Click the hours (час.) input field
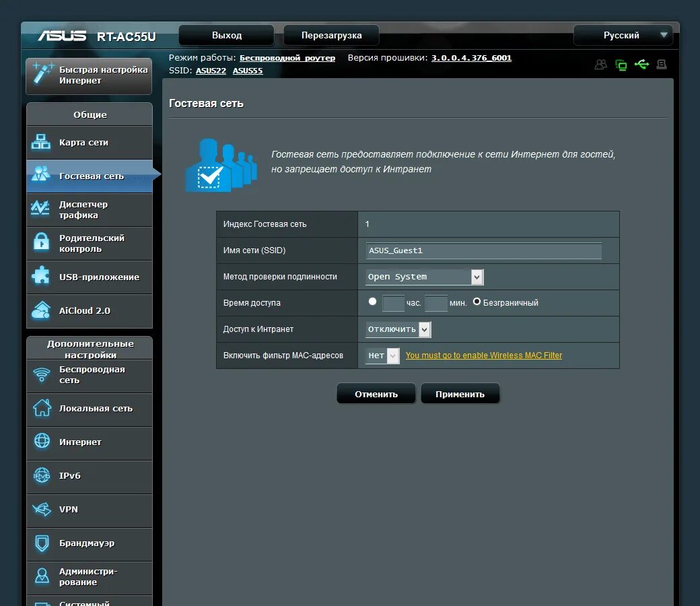The image size is (700, 606). click(393, 303)
